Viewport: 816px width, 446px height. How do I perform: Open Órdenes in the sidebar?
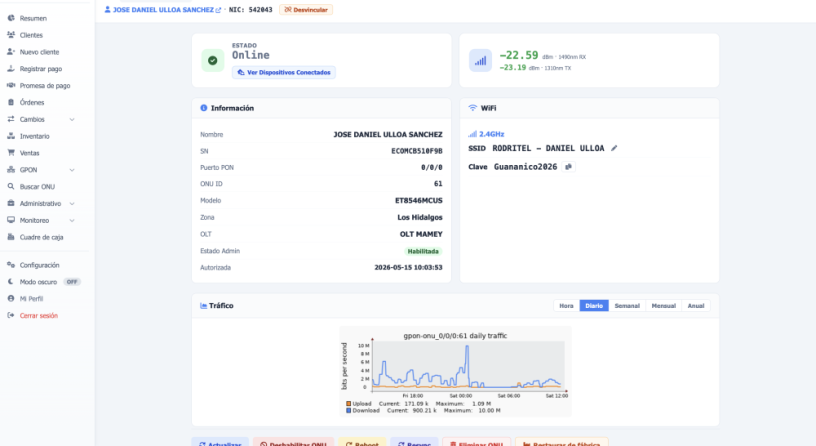(x=32, y=103)
